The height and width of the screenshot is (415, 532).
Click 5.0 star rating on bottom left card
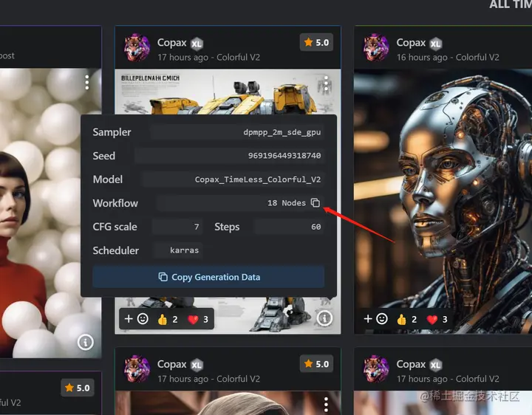(x=78, y=388)
